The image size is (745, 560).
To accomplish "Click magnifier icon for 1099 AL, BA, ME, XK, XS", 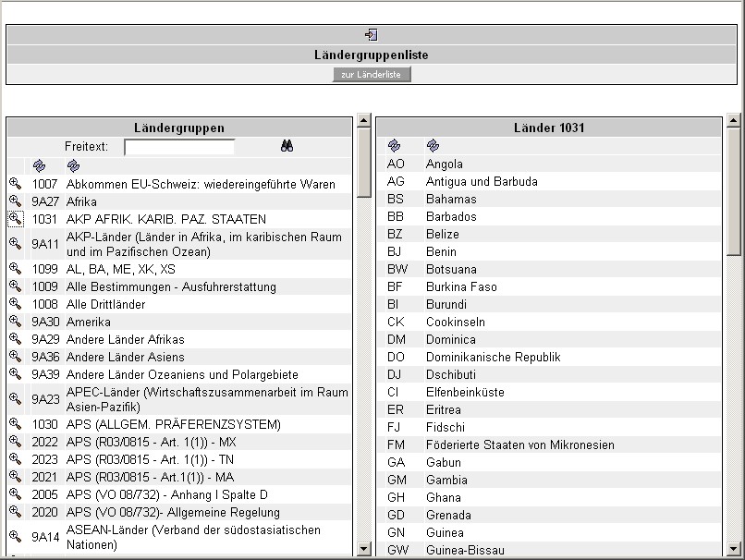I will click(15, 269).
